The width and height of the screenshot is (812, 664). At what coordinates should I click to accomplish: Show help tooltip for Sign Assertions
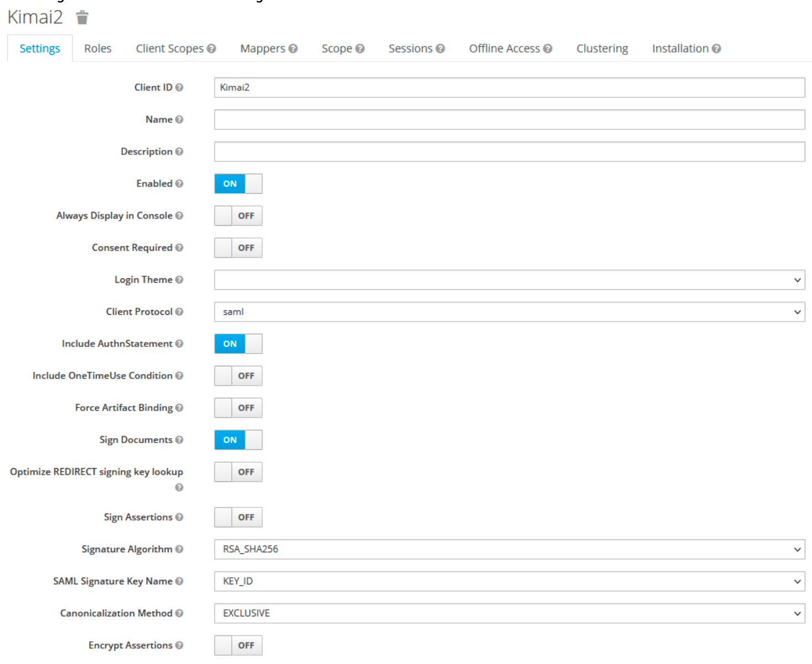pos(179,517)
